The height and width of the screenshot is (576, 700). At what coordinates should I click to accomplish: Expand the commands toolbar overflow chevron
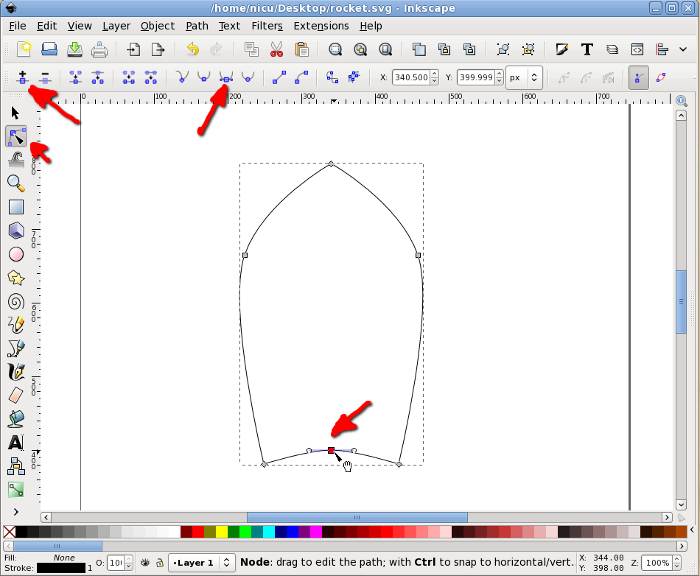point(683,49)
